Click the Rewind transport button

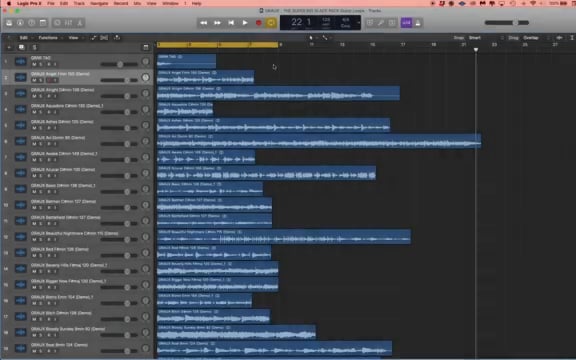203,23
